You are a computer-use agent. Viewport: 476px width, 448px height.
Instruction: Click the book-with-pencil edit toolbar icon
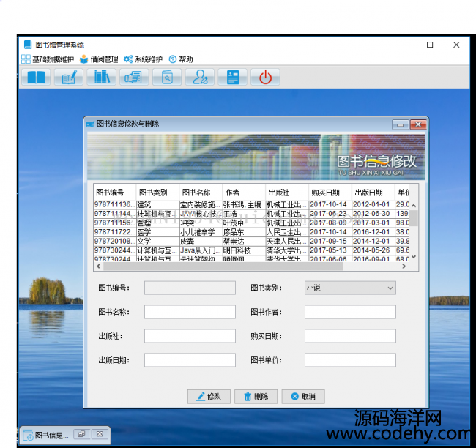69,77
